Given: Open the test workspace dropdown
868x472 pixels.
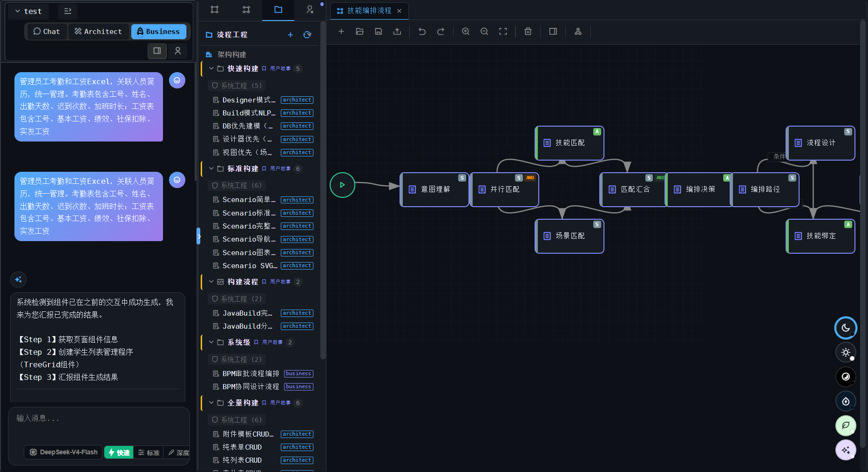Looking at the screenshot, I should 29,11.
